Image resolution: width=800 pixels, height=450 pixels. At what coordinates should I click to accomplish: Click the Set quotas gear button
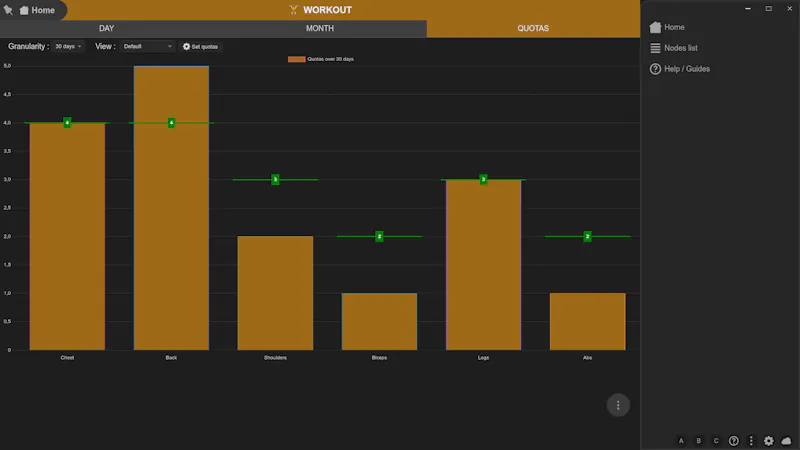pos(201,46)
